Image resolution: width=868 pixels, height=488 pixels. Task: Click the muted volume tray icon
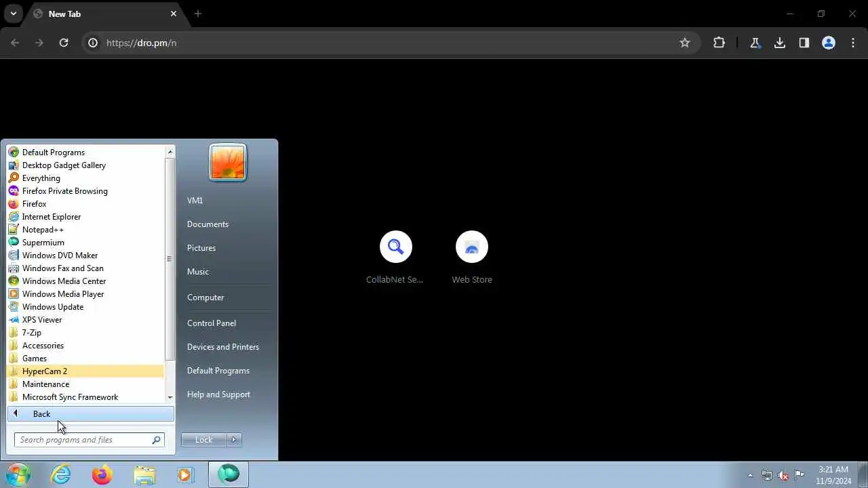click(783, 475)
